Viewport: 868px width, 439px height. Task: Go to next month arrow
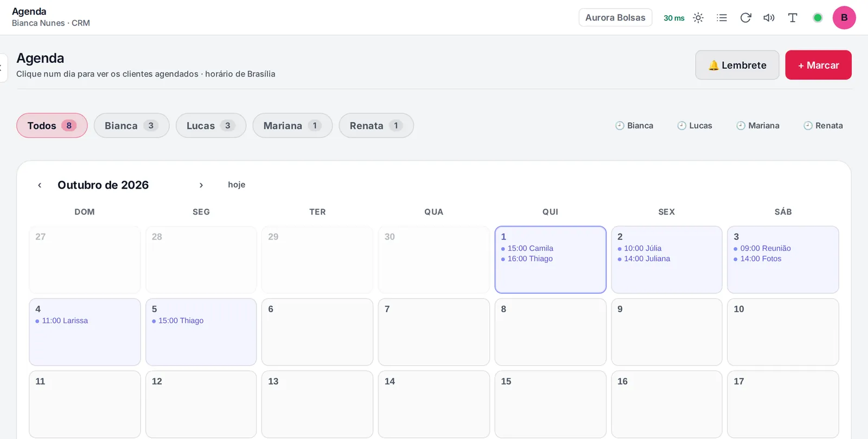(201, 185)
